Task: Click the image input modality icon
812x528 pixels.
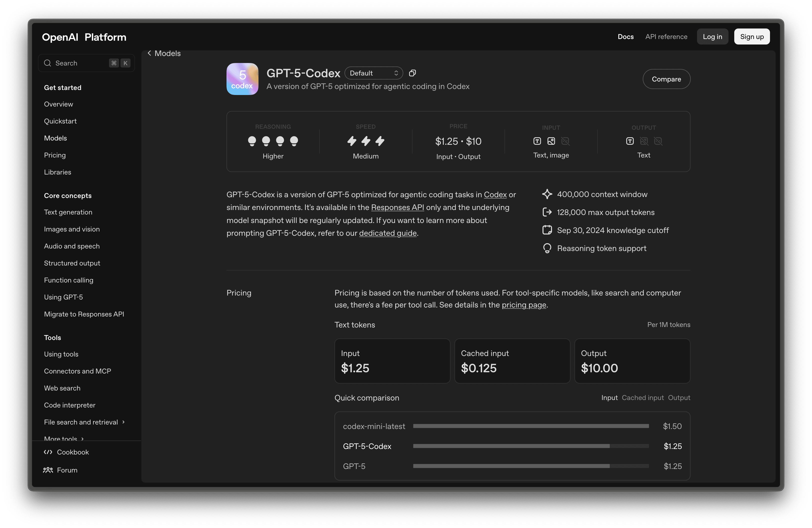Action: coord(551,141)
